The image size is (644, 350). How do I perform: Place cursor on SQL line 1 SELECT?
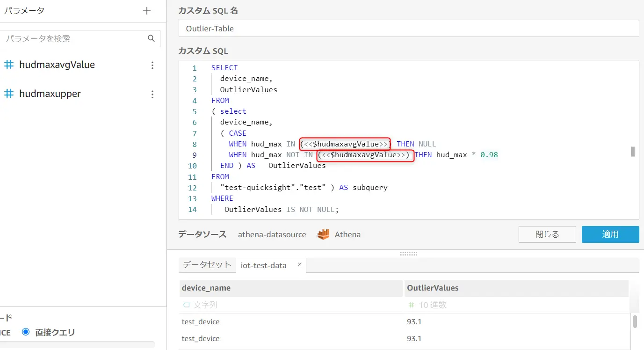click(x=224, y=68)
